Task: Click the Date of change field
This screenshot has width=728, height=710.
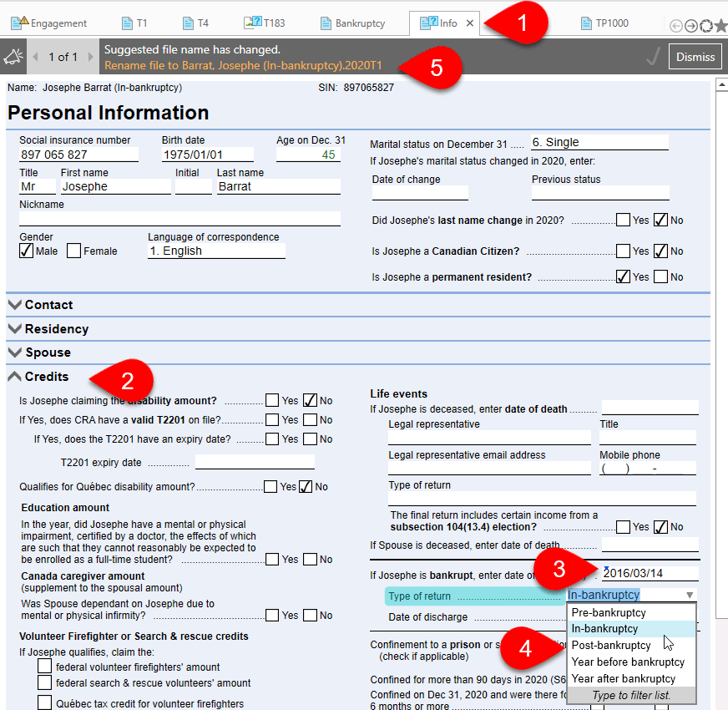Action: pos(420,193)
